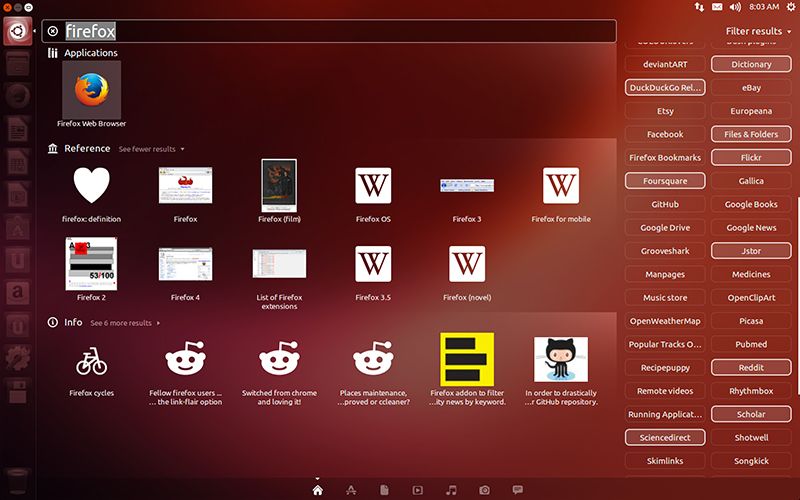Image resolution: width=800 pixels, height=500 pixels.
Task: Enable the Google News filter
Action: coord(751,228)
